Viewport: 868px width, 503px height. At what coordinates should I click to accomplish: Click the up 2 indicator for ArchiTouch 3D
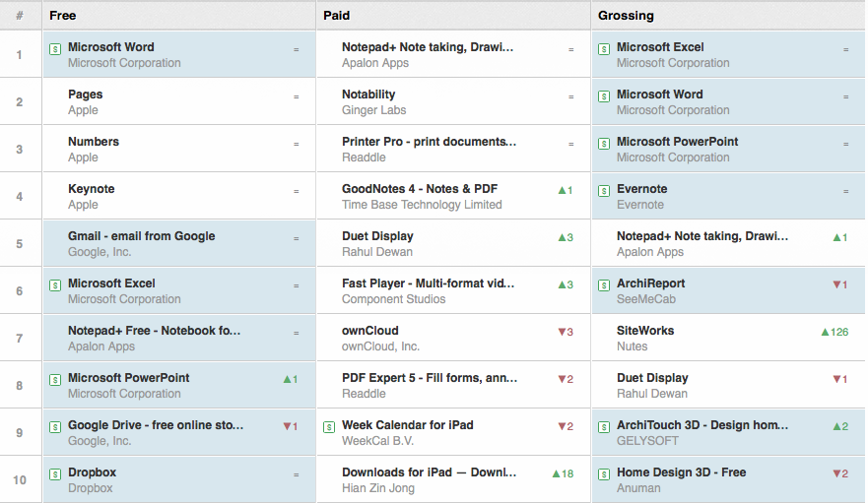pyautogui.click(x=840, y=426)
